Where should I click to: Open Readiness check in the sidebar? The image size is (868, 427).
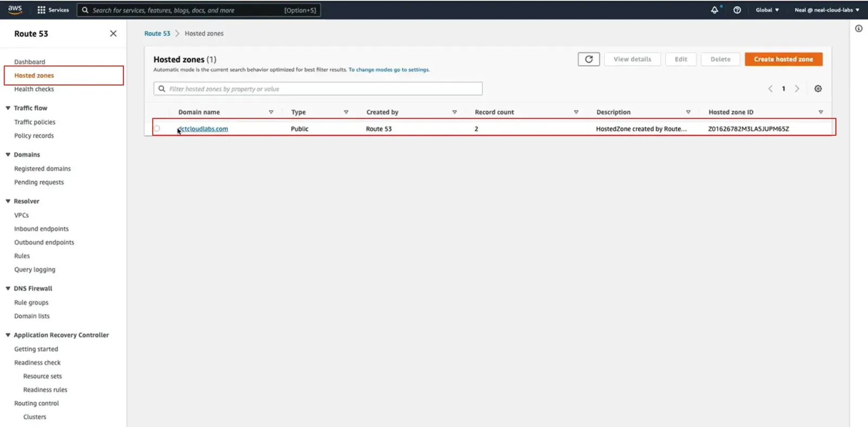pos(37,363)
